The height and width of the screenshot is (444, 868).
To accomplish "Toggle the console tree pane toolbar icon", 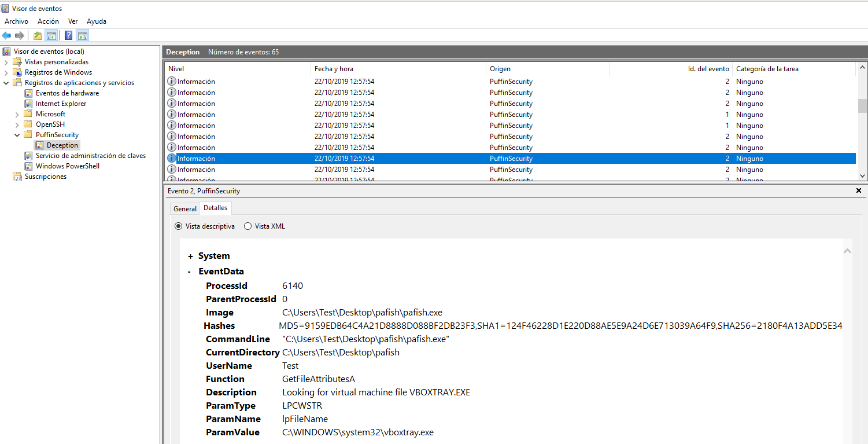I will 51,36.
